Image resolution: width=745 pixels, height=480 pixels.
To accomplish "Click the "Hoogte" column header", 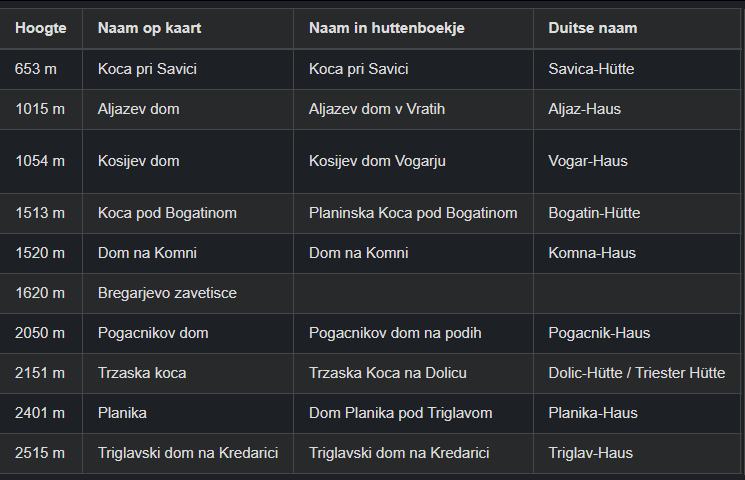I will pos(41,28).
